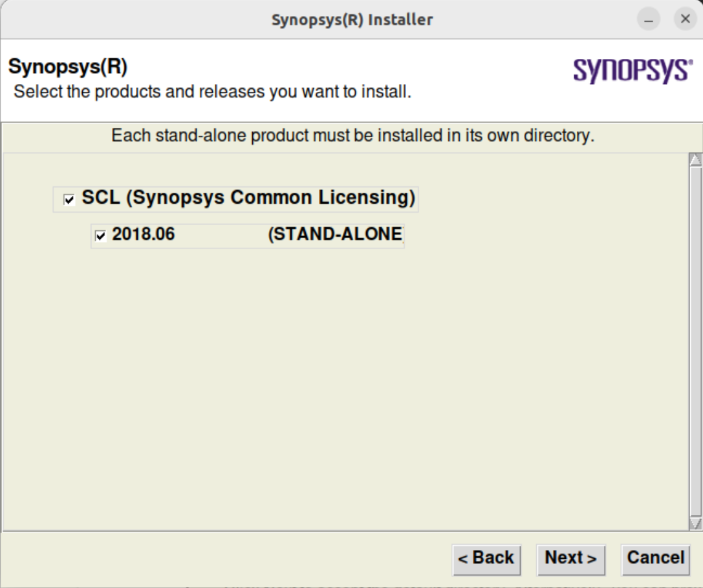Minimize the Synopsys Installer window

coord(649,19)
